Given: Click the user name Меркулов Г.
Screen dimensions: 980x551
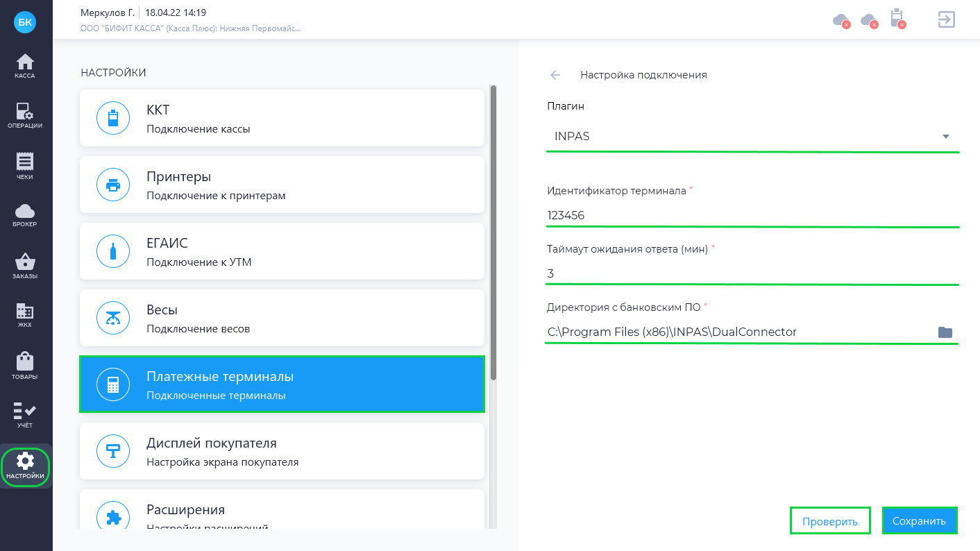Looking at the screenshot, I should pos(108,12).
